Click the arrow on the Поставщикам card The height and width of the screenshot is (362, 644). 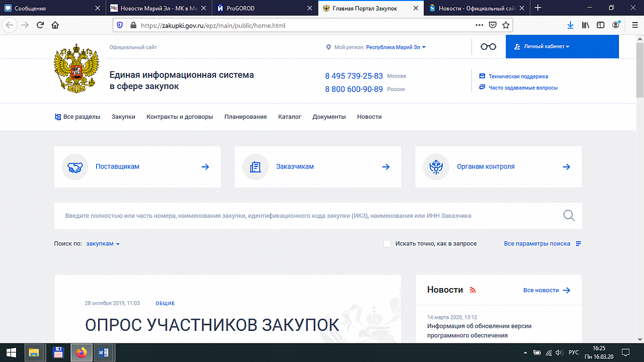(205, 166)
